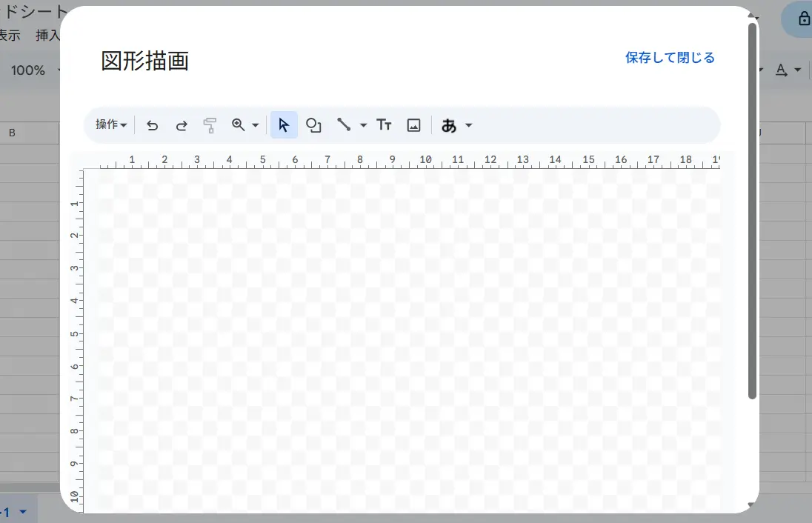812x523 pixels.
Task: Open the あ input tools button
Action: (x=448, y=125)
